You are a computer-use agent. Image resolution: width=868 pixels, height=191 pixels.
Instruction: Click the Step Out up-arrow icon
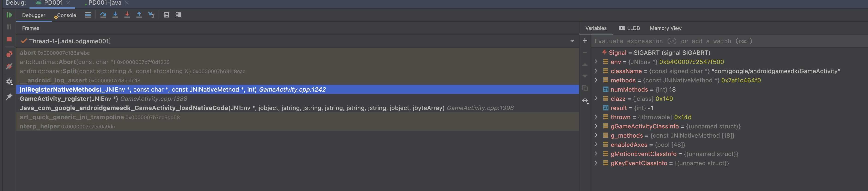point(139,15)
